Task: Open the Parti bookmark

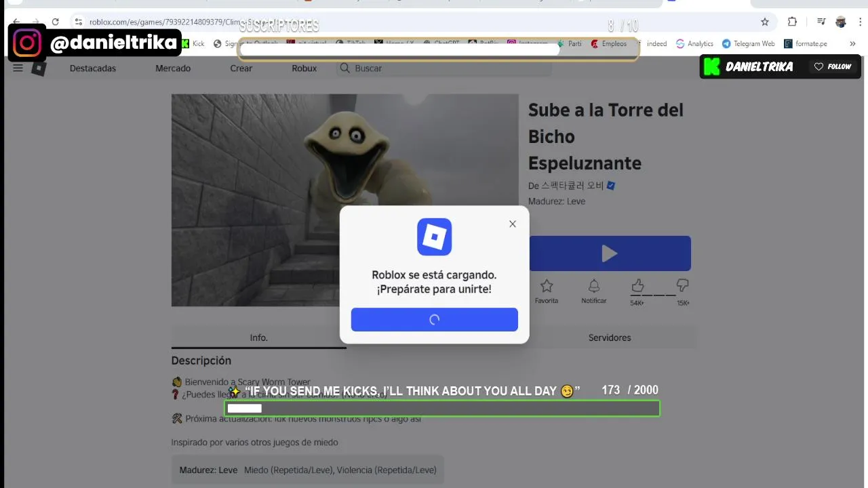Action: 569,43
